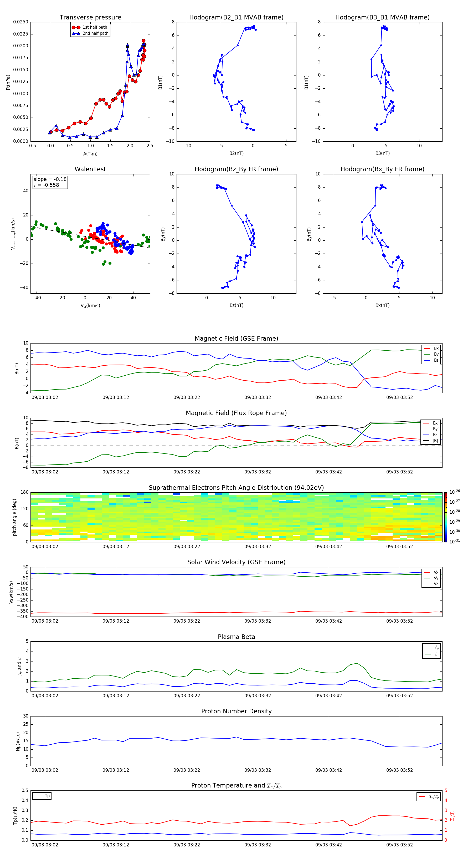473x868 pixels.
Task: Click the 'pitch angle (deg)' y-axis label
Action: click(14, 517)
